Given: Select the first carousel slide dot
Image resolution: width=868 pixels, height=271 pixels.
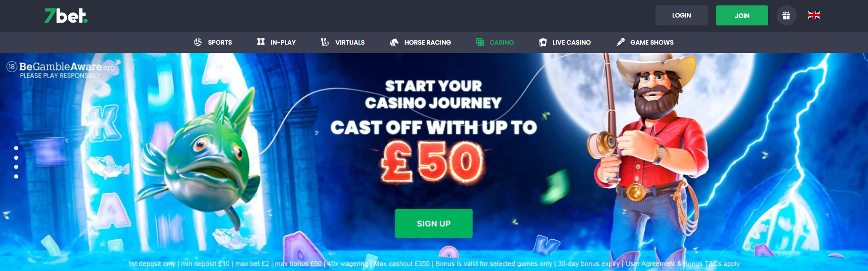Looking at the screenshot, I should pos(16,148).
